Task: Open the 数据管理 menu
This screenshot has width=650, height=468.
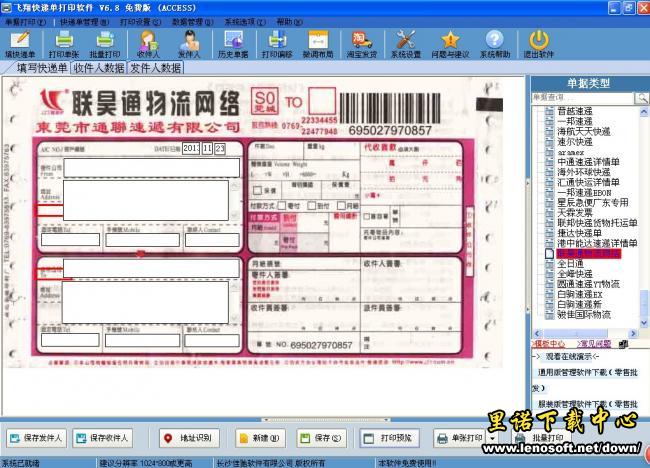Action: click(193, 22)
